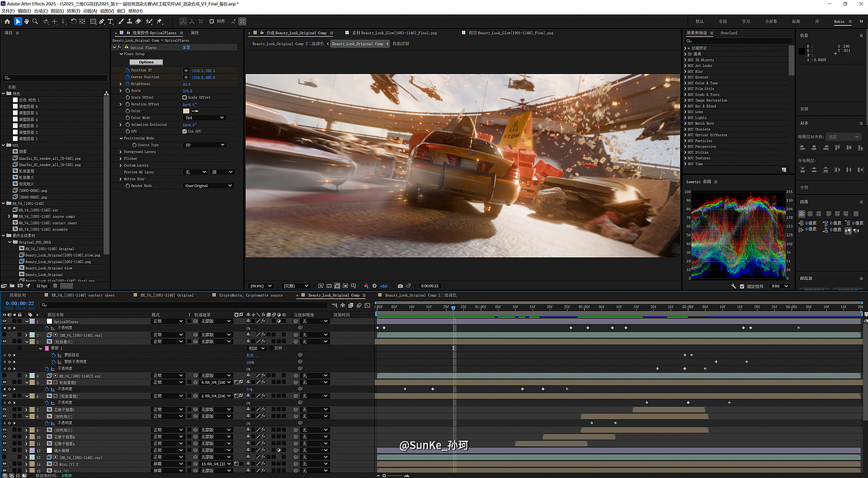868x478 pixels.
Task: Select the Zoom magnifier tool
Action: 36,22
